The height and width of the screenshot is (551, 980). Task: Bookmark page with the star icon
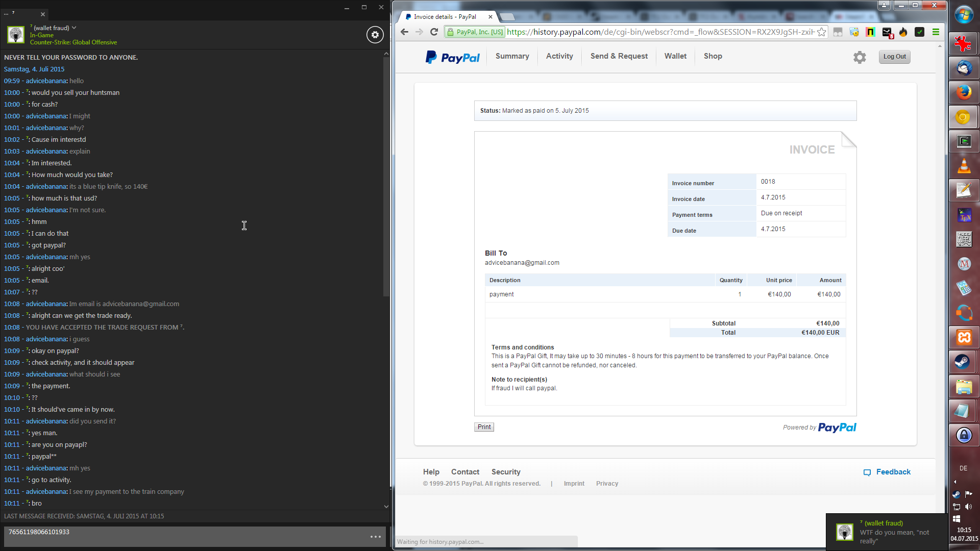click(821, 32)
